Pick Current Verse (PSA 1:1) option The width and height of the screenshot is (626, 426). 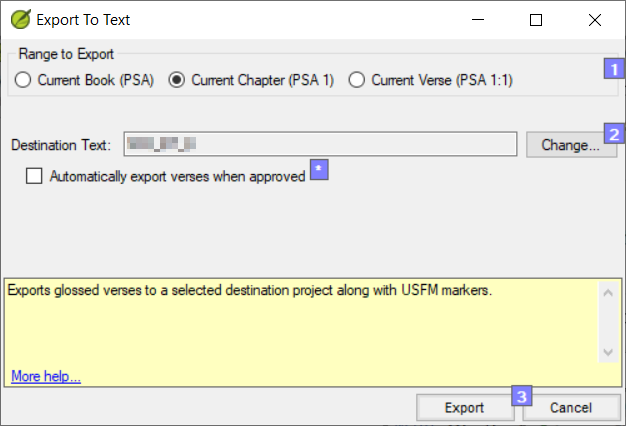tap(357, 80)
